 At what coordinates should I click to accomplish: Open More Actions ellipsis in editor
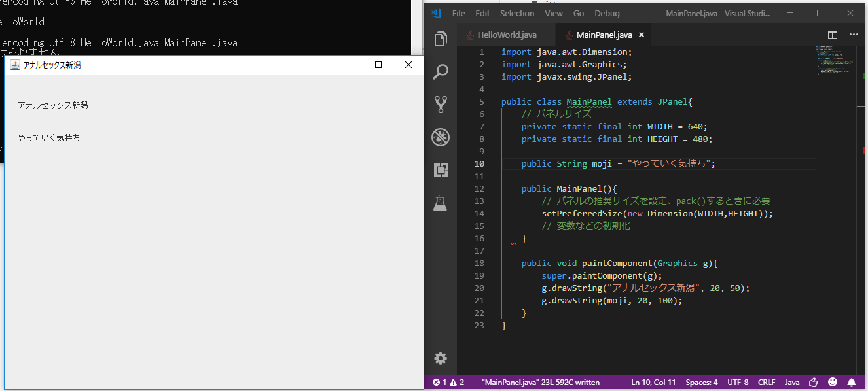854,35
